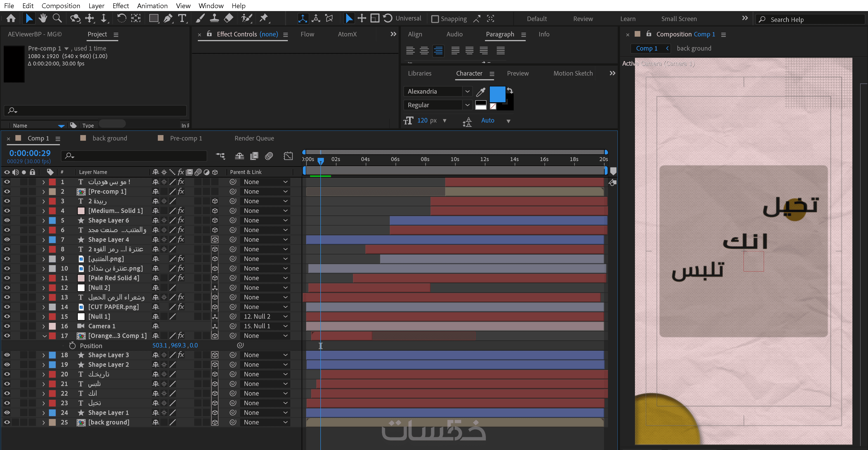Click the back ground breadcrumb in viewer
The image size is (868, 450).
click(694, 48)
